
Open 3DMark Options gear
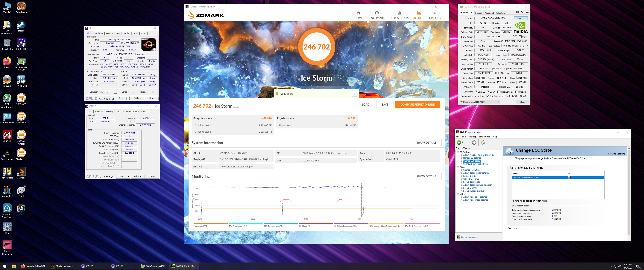click(x=435, y=15)
